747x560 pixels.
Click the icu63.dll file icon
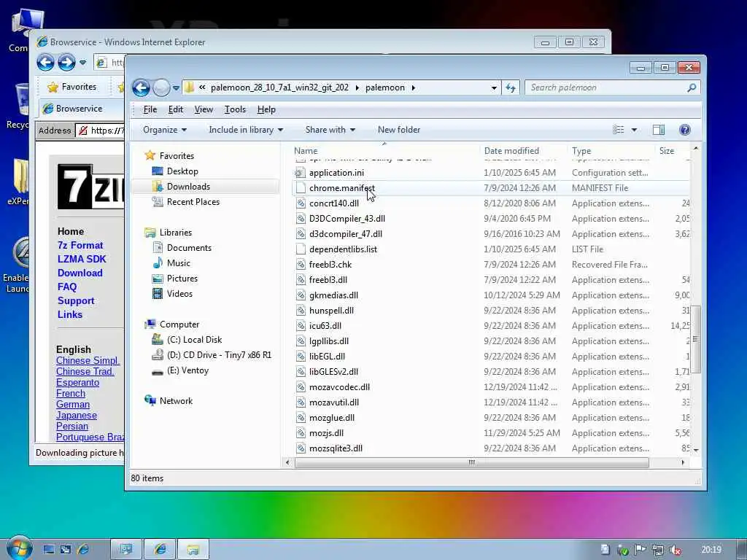pos(300,326)
